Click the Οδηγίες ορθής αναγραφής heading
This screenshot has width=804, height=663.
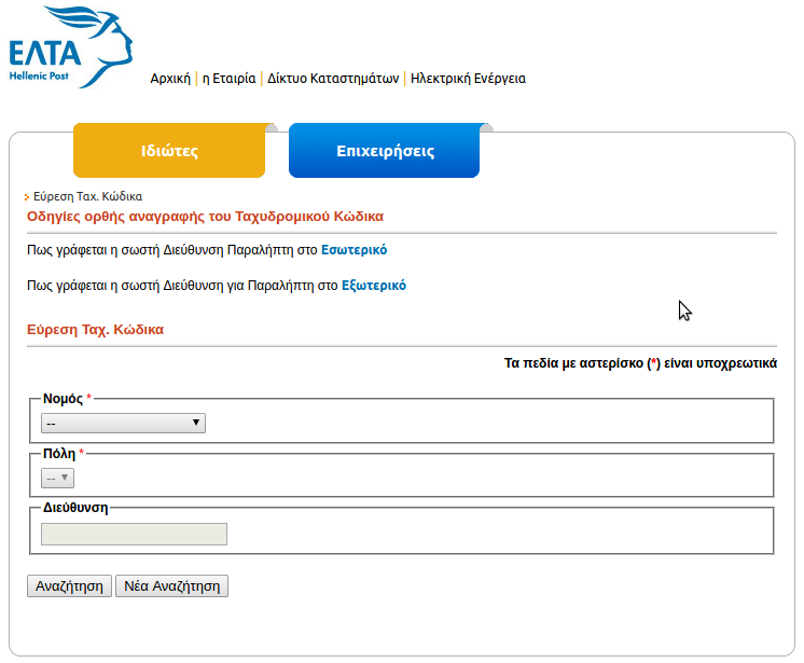[204, 216]
